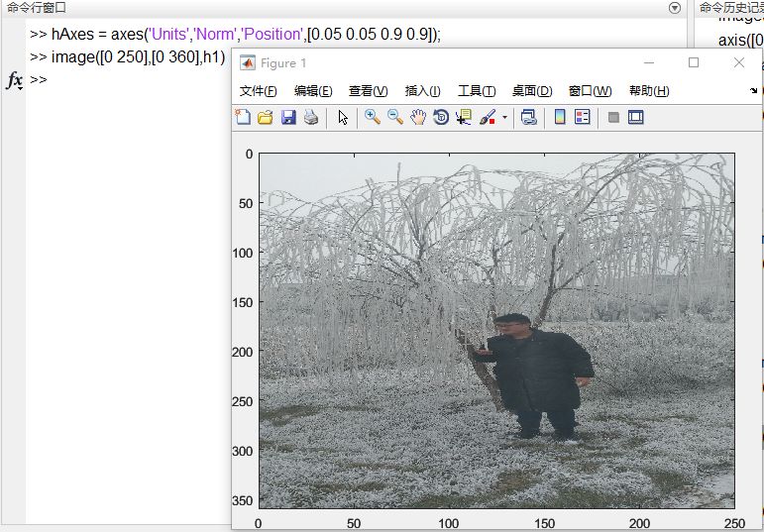Viewport: 764px width, 532px height.
Task: Click the 命令行窗口 panel title
Action: click(37, 8)
